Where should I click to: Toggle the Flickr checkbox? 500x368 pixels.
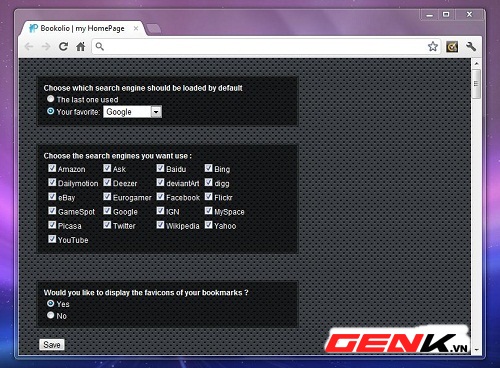(x=209, y=196)
